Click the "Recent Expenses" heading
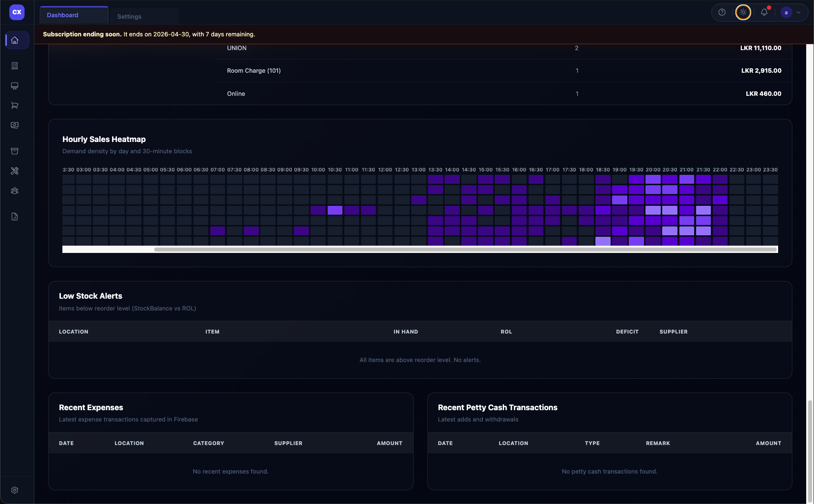 tap(91, 408)
